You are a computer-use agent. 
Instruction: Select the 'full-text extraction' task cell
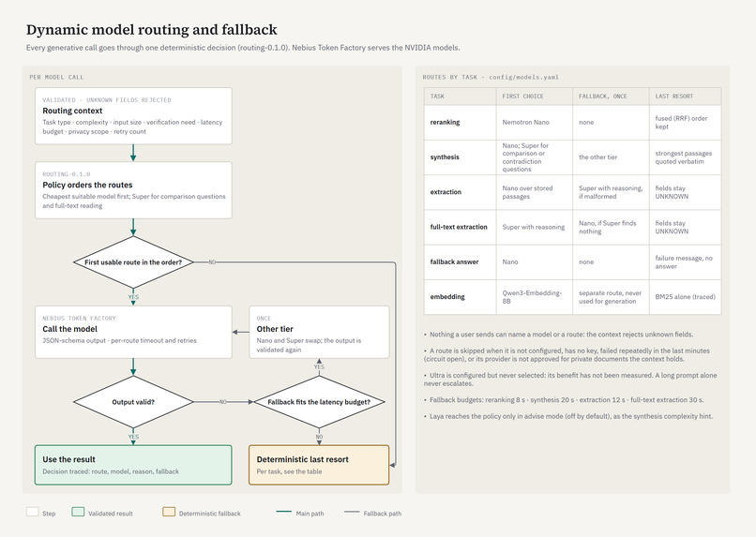460,227
